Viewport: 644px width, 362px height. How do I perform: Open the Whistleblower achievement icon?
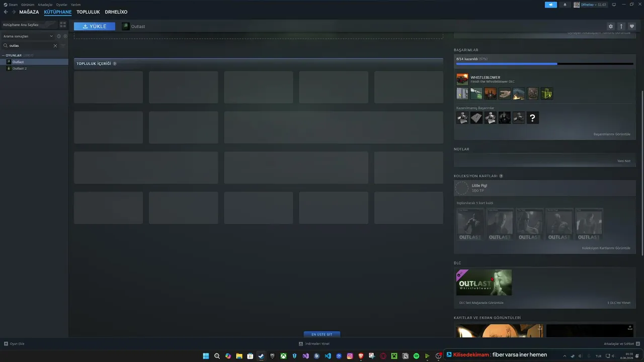tap(462, 79)
